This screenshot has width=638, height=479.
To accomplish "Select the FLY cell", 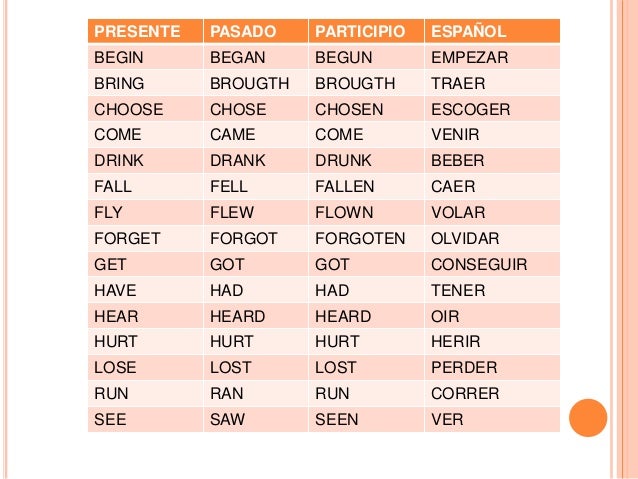I will 145,212.
